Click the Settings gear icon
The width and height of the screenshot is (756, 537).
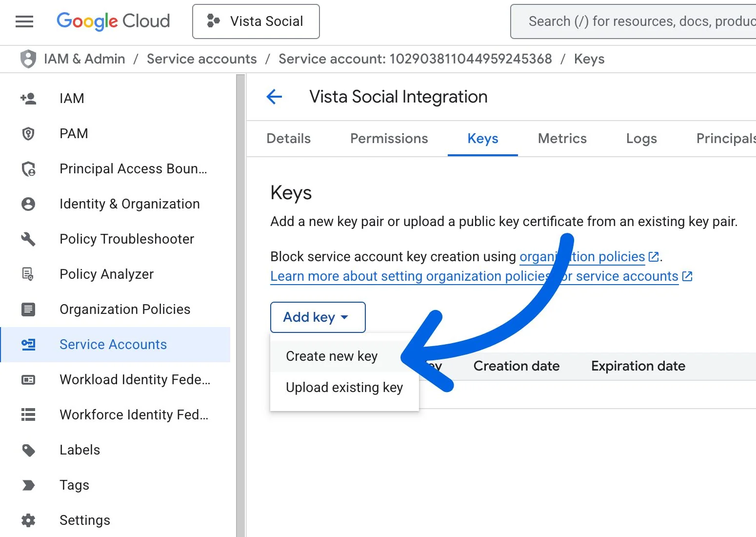(x=28, y=520)
